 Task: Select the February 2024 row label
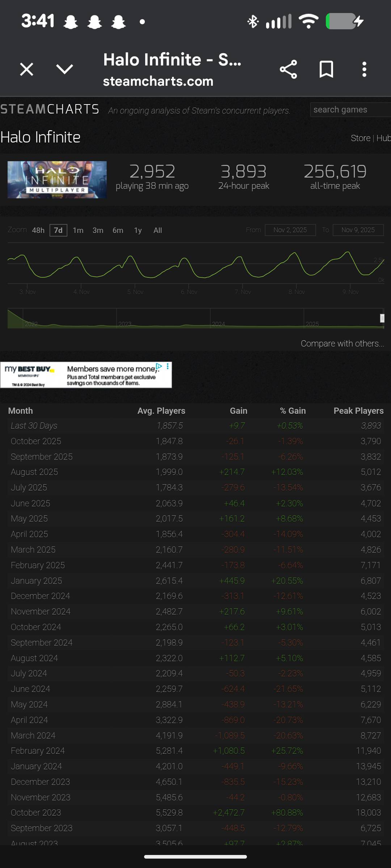[38, 751]
